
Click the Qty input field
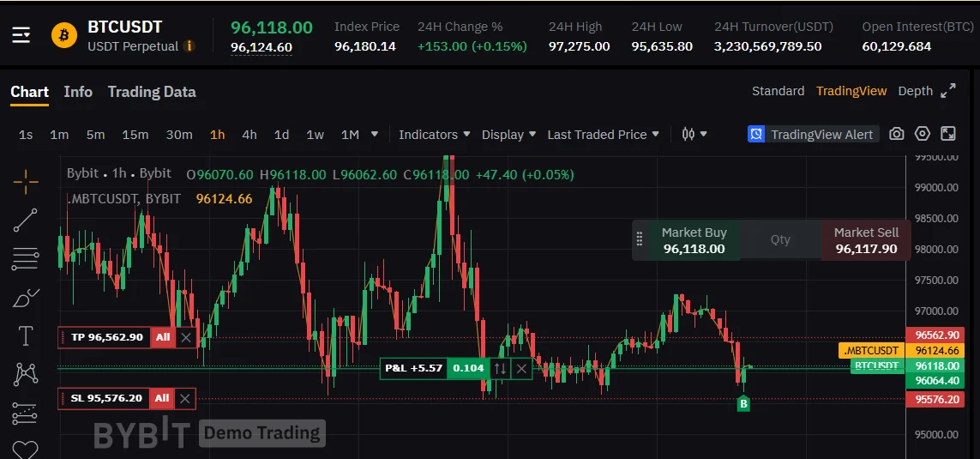780,239
